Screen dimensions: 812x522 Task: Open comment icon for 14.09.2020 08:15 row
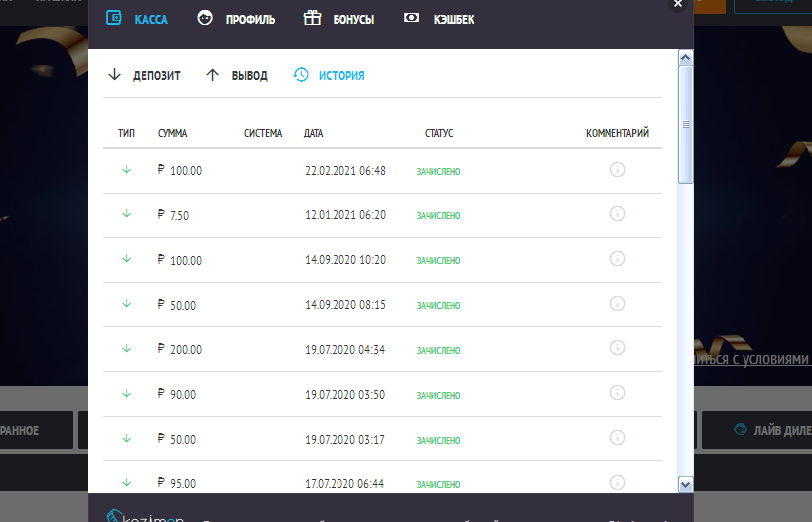click(x=617, y=304)
